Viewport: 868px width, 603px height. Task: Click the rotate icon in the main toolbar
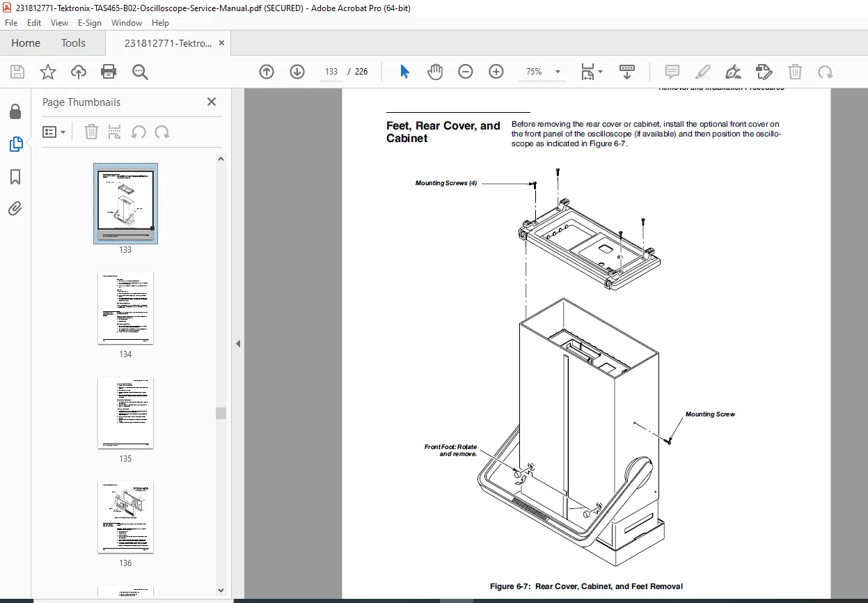click(x=826, y=72)
